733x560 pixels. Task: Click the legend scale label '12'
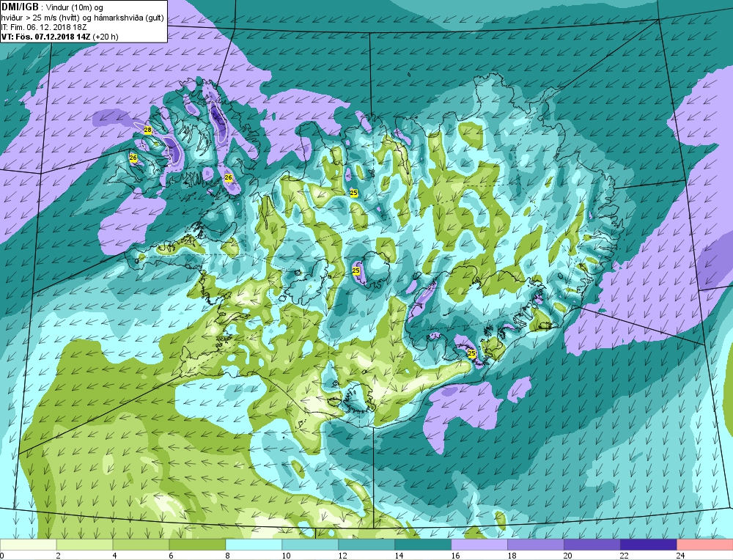342,556
